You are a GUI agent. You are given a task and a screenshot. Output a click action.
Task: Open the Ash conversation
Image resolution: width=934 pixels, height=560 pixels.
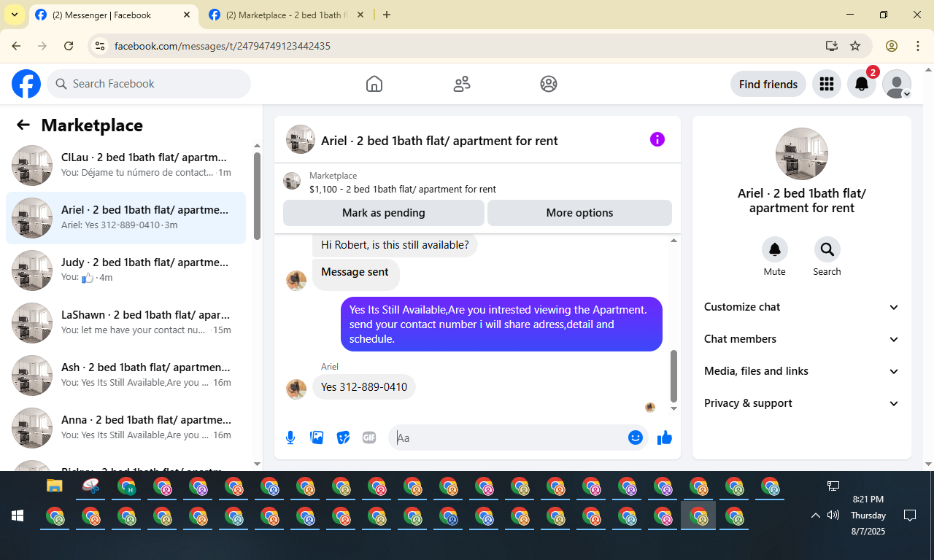pos(126,376)
